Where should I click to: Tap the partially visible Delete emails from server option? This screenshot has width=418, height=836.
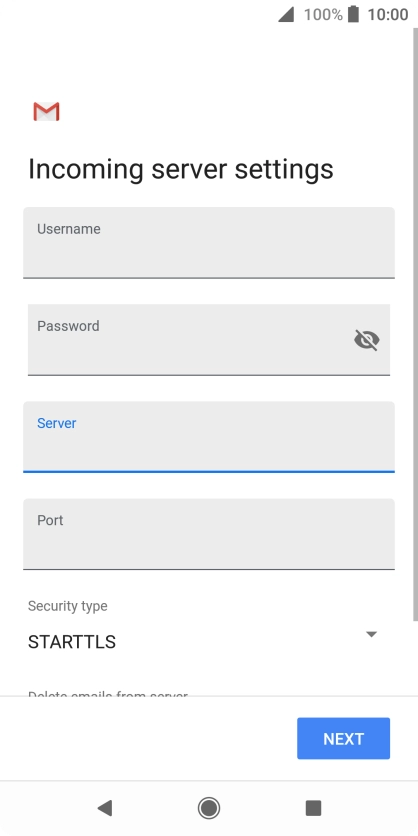click(108, 694)
